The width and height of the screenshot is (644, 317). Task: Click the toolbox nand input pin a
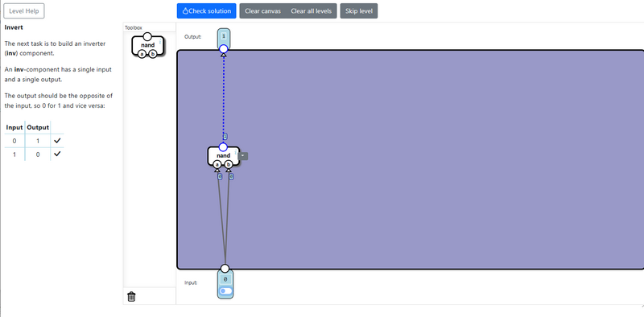pos(142,54)
